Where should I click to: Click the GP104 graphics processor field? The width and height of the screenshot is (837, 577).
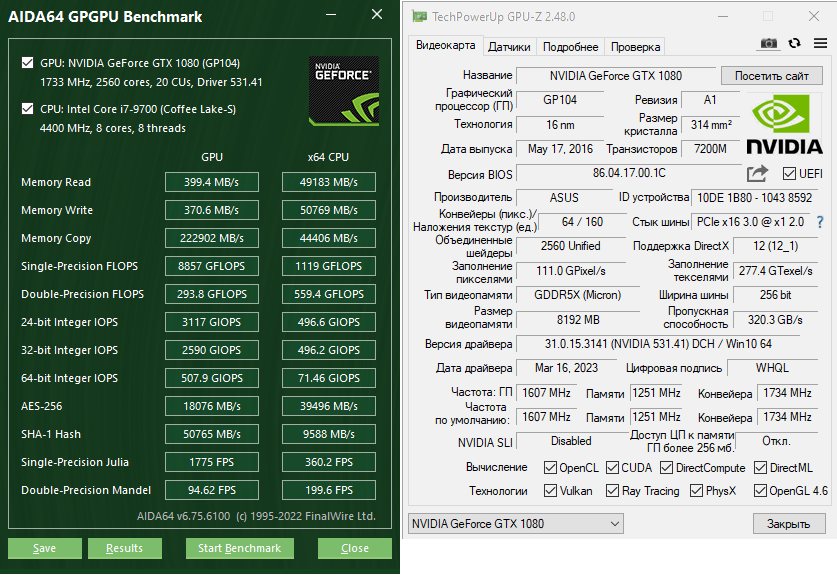click(x=560, y=100)
